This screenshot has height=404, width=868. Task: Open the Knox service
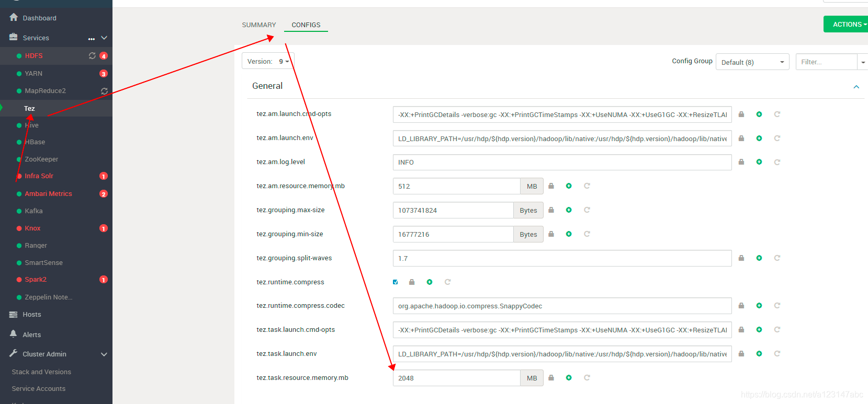click(x=32, y=228)
